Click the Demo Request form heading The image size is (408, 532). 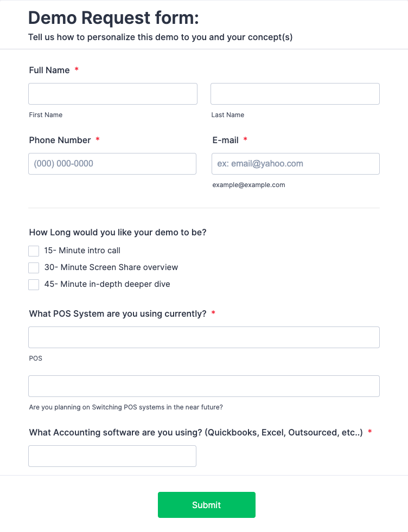pyautogui.click(x=113, y=18)
